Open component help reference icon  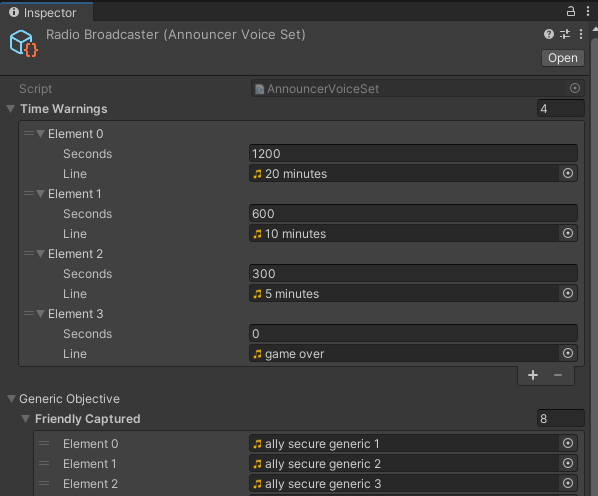549,34
